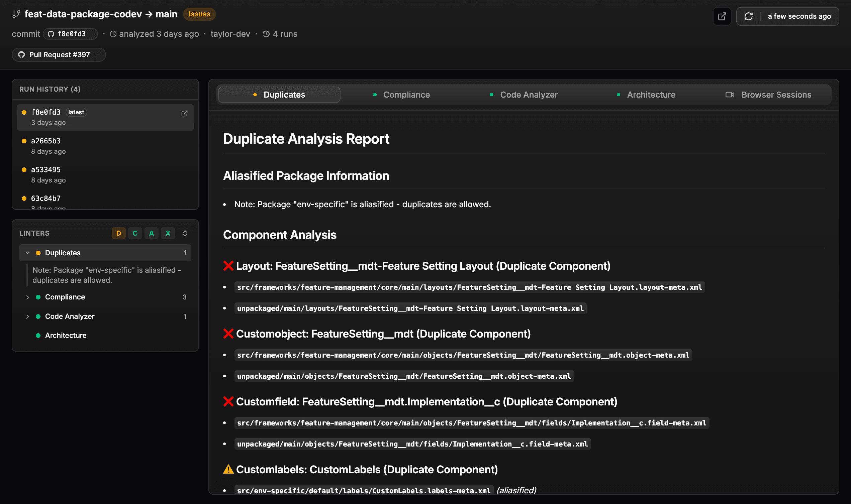Click the GitHub icon in commit f8e0fd3 chip

[x=51, y=34]
